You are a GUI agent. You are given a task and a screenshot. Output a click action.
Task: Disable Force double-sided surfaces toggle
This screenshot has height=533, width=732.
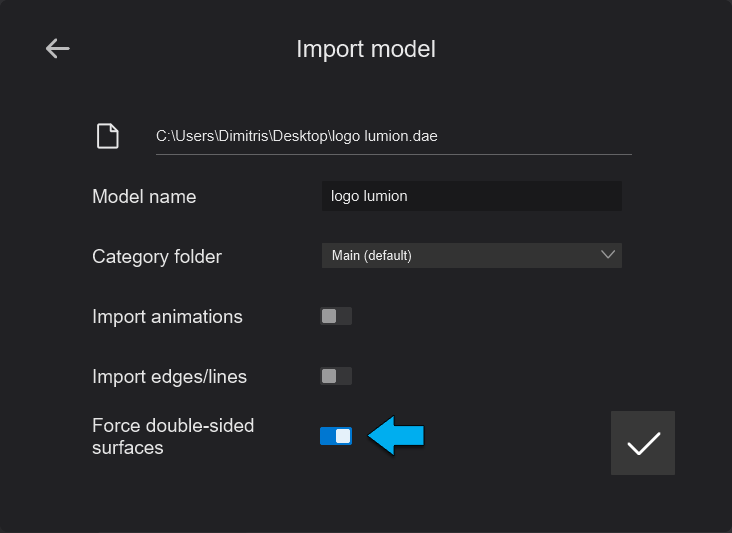(x=336, y=436)
